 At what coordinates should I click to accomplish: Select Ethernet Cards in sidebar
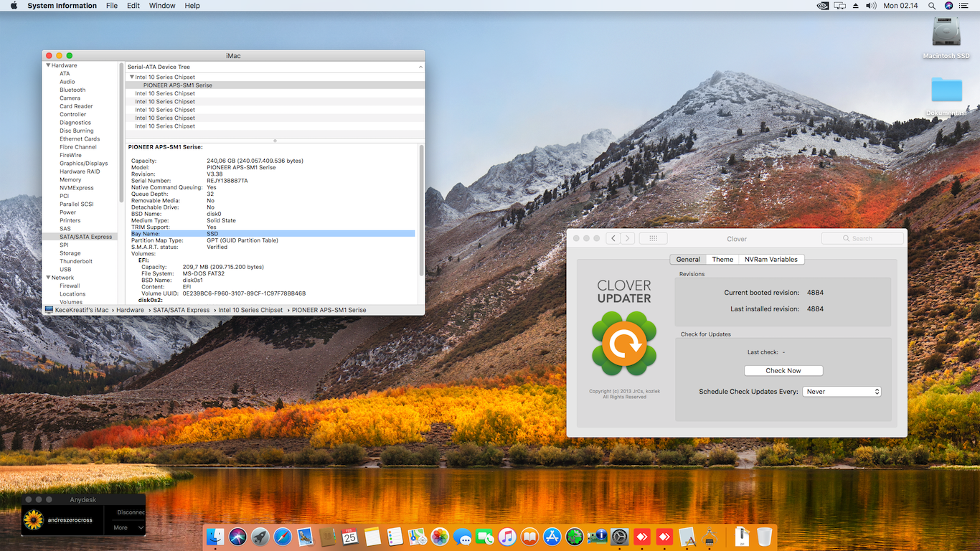point(80,139)
